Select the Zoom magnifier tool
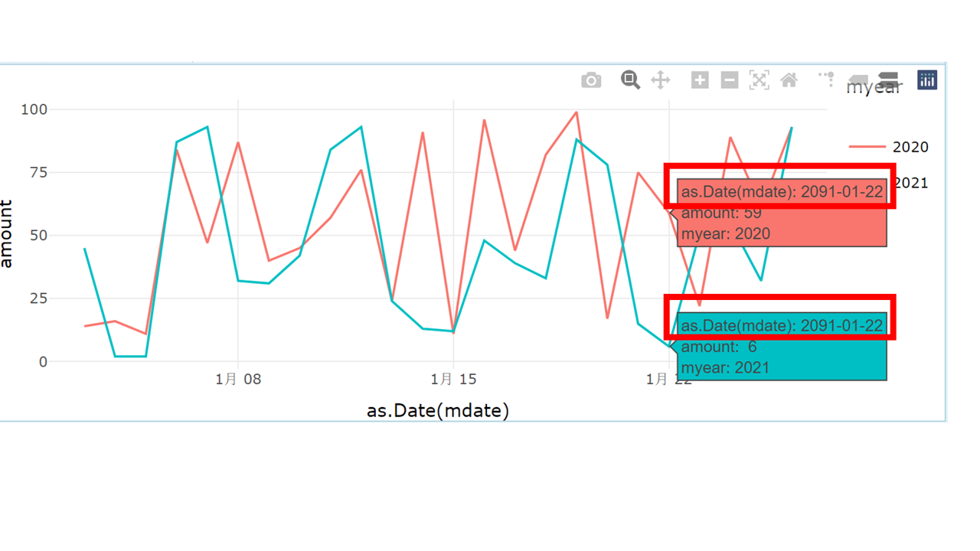Image resolution: width=980 pixels, height=551 pixels. [x=630, y=80]
